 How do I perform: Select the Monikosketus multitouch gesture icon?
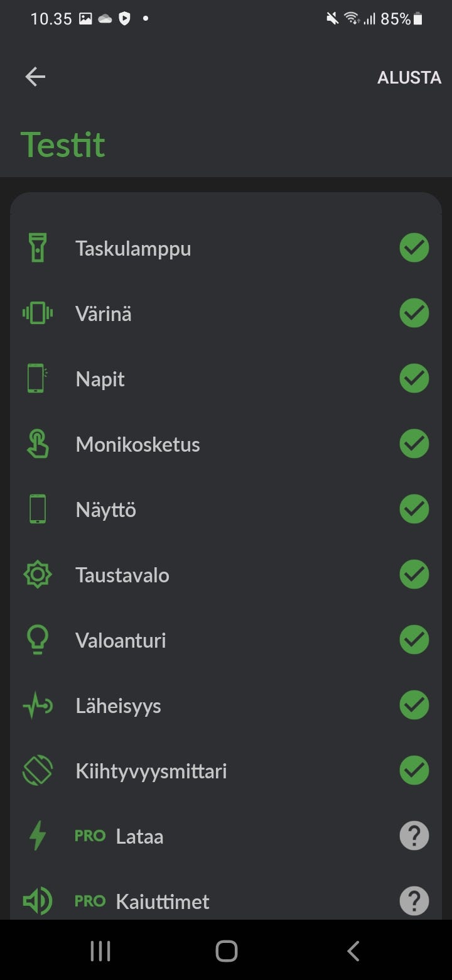coord(38,444)
